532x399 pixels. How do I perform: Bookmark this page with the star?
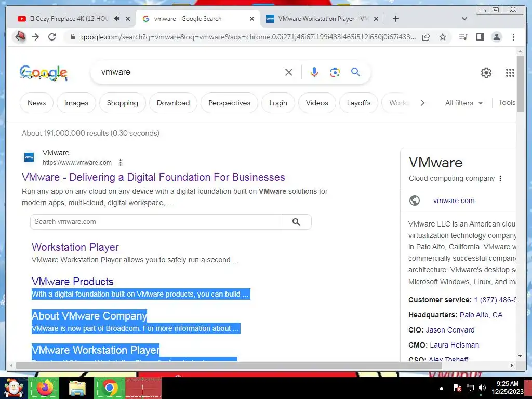point(443,37)
